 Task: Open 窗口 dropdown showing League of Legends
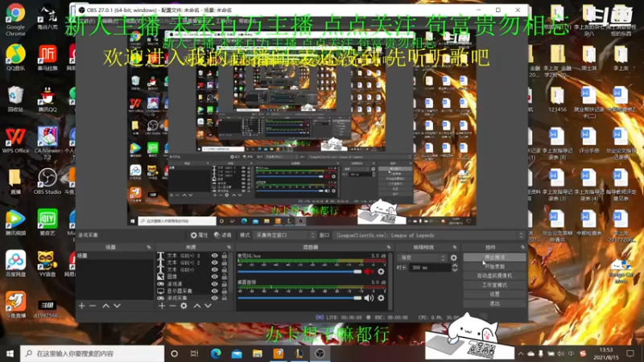point(429,235)
